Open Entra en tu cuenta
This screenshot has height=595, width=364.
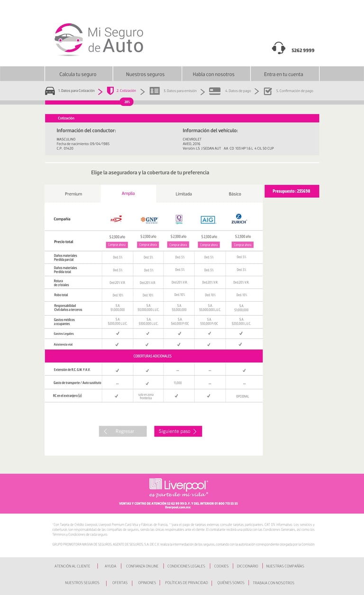283,74
